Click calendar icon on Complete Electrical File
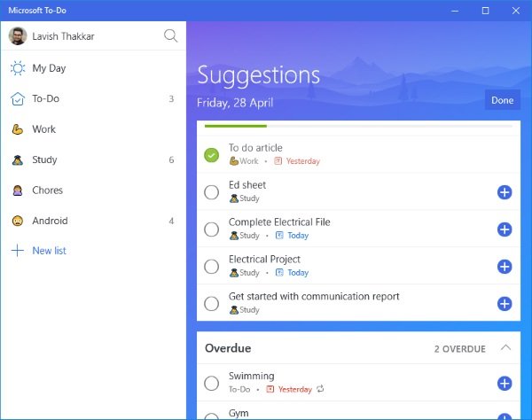The image size is (532, 420). point(279,236)
